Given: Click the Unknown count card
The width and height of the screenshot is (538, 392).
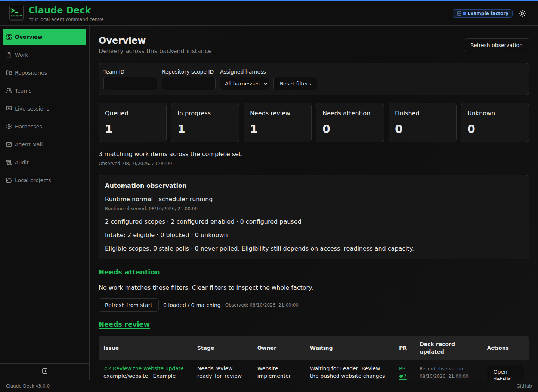Looking at the screenshot, I should pos(495,122).
